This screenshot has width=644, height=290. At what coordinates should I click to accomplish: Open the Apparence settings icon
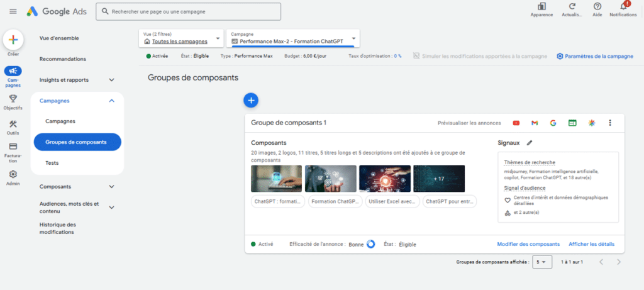coord(541,6)
